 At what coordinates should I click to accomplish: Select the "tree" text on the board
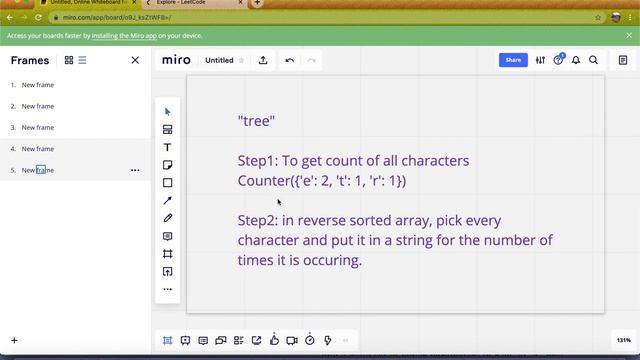[x=256, y=121]
